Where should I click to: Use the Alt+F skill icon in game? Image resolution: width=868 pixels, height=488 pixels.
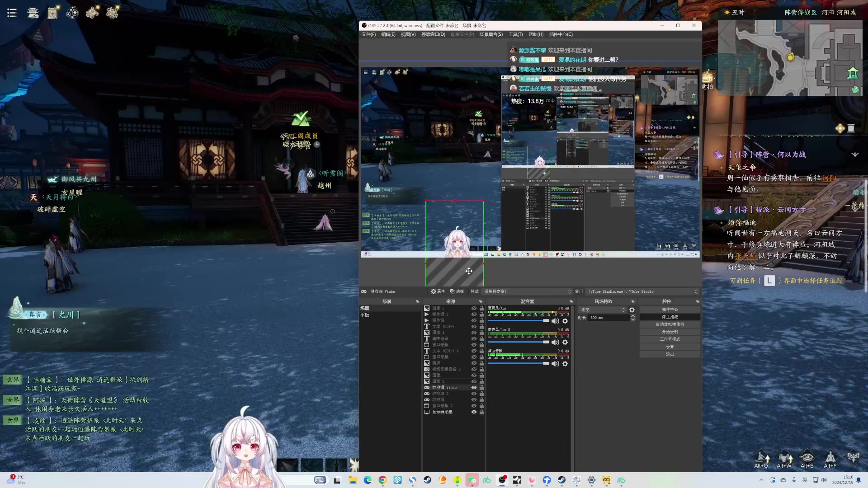click(x=830, y=457)
